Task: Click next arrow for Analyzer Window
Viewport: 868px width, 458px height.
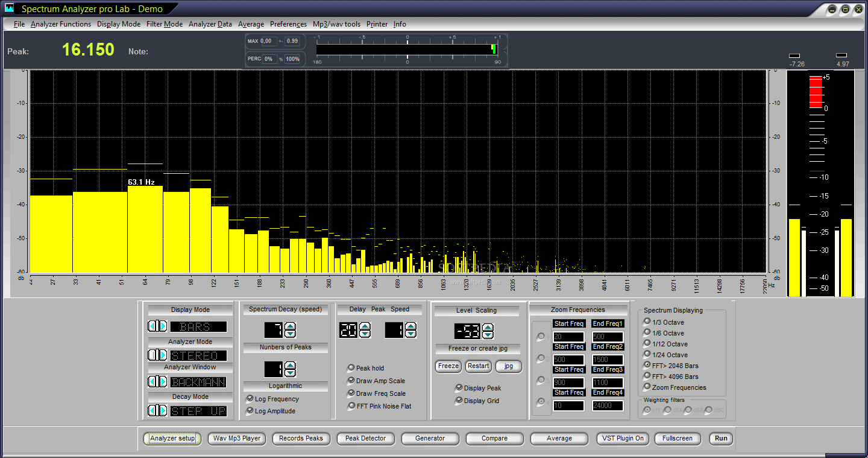Action: click(163, 381)
